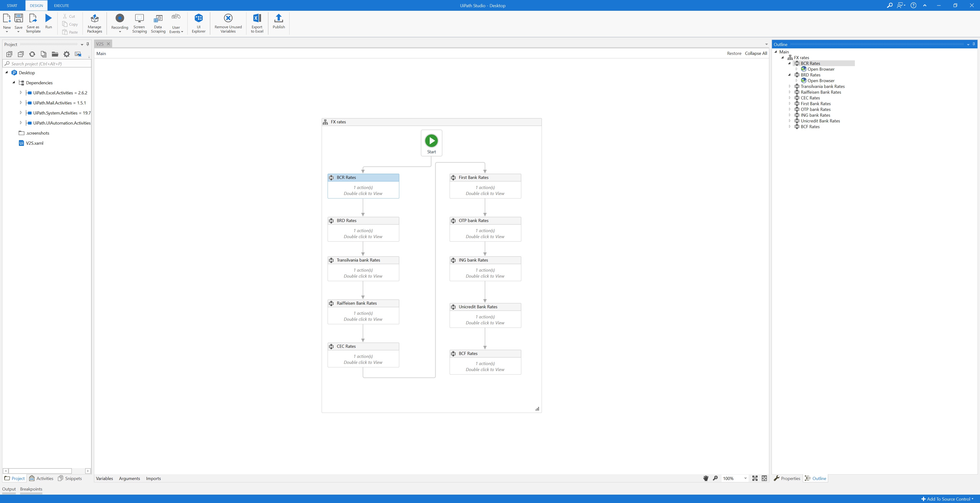
Task: Click the Run workflow play icon
Action: [48, 18]
